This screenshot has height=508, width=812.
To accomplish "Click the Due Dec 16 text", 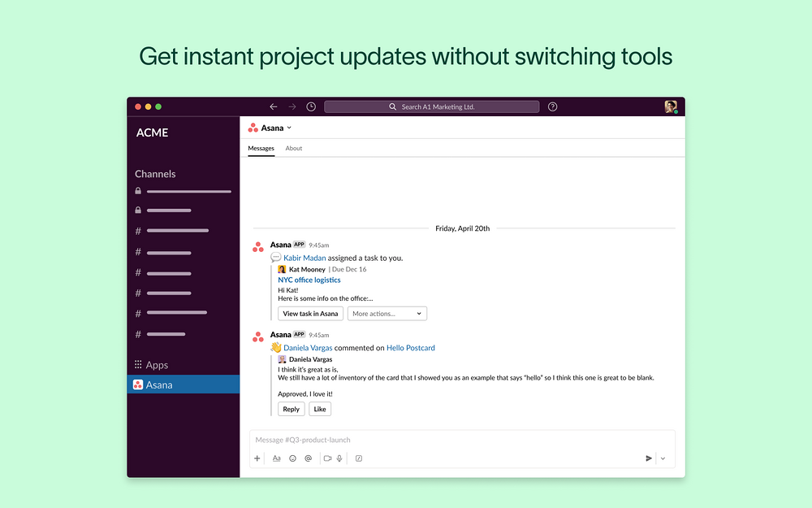I will (x=349, y=270).
